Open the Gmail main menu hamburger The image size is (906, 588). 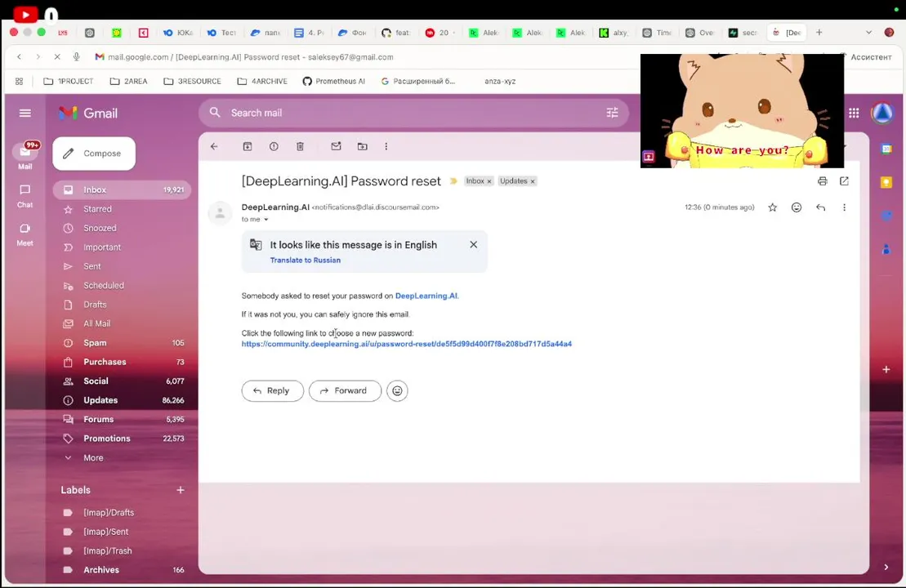coord(25,114)
